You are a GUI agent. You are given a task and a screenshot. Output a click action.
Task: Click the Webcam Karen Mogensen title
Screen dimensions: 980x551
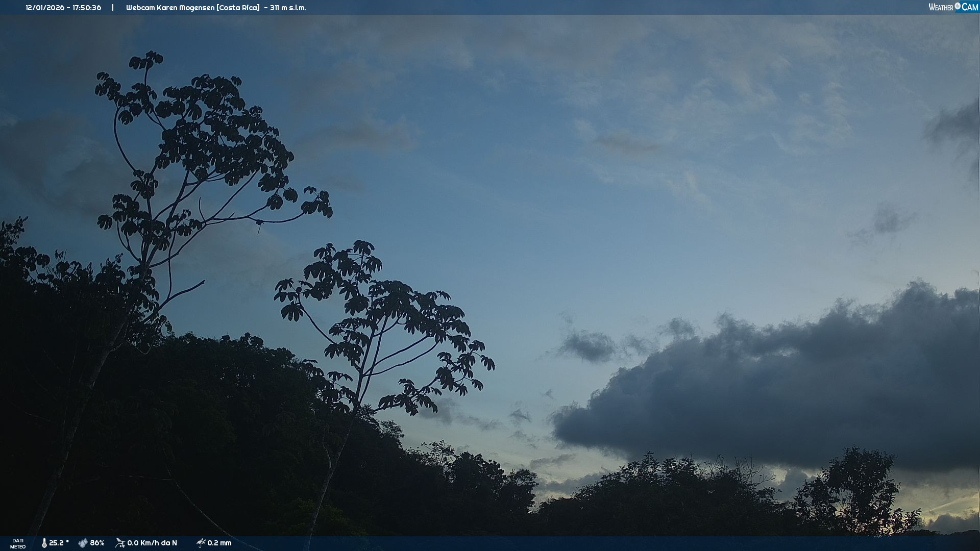tap(170, 8)
